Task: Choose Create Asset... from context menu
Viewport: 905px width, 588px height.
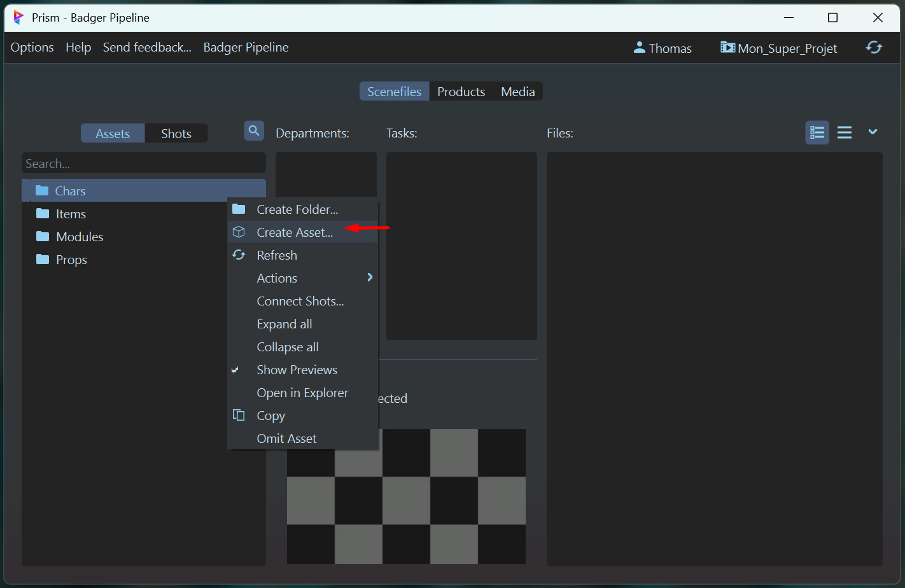Action: (x=294, y=232)
